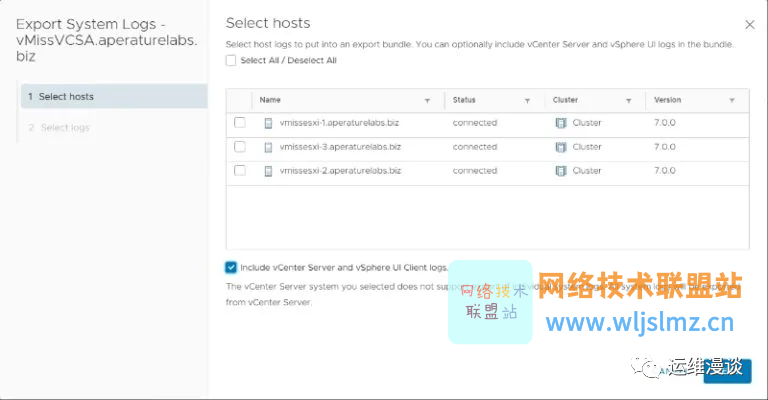Select host name vmissesxi-2.aperaturelabs.biz
This screenshot has width=768, height=400.
[x=340, y=171]
